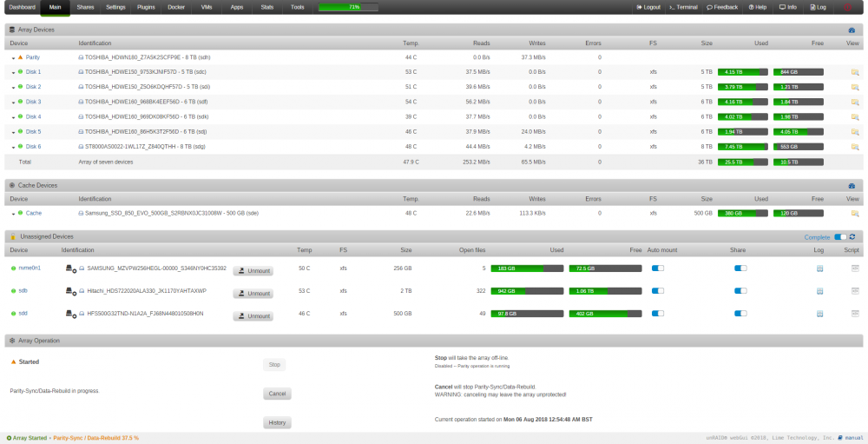Cancel the Parity-Sync operation

pyautogui.click(x=278, y=394)
